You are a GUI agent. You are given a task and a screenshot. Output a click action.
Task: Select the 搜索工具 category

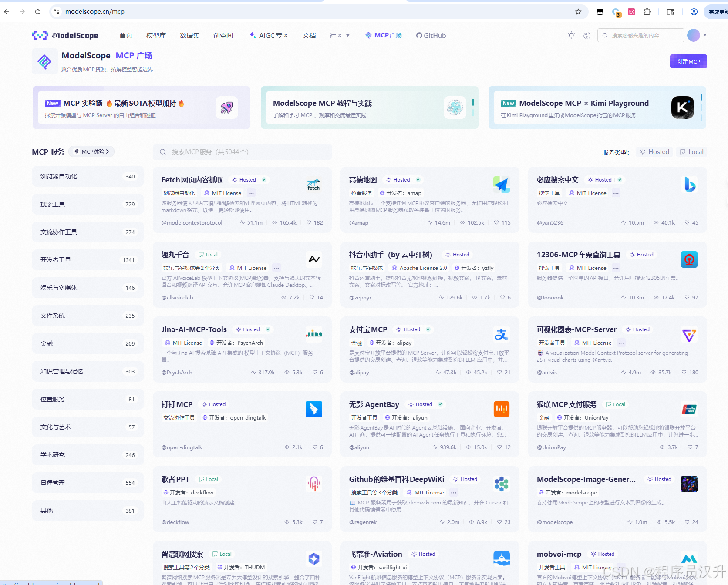(88, 204)
